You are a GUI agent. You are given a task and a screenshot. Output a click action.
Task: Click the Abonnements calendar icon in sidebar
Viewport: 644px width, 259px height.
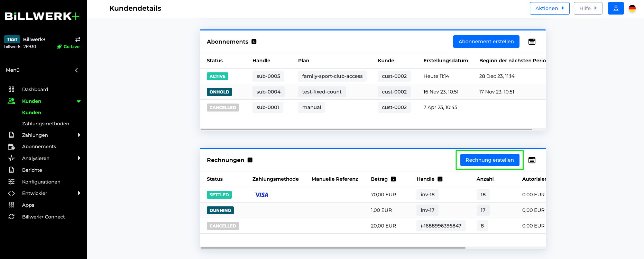[x=11, y=147]
